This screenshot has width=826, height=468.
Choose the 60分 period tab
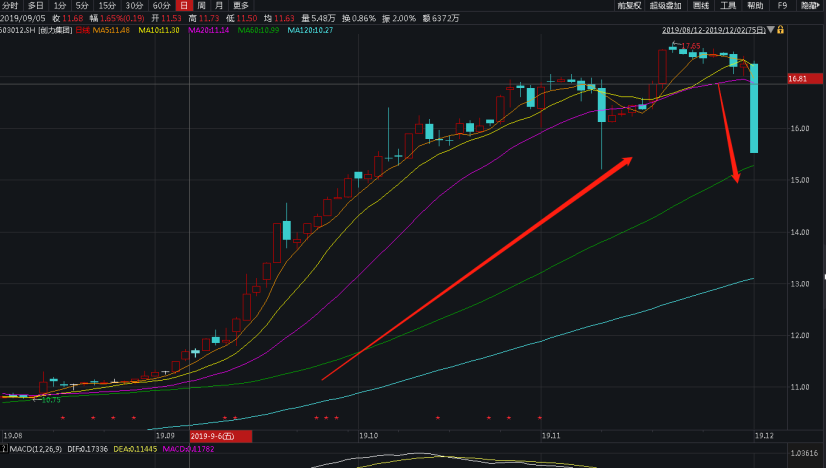pyautogui.click(x=161, y=5)
